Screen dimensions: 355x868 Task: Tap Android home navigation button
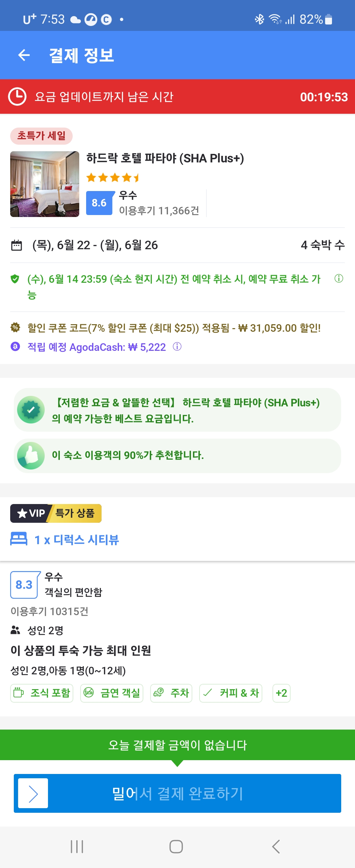coord(176,846)
